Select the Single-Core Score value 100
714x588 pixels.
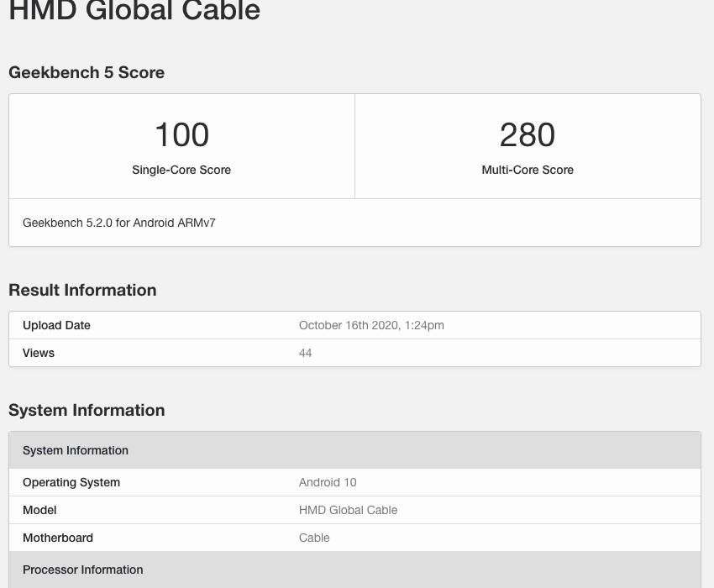click(181, 134)
